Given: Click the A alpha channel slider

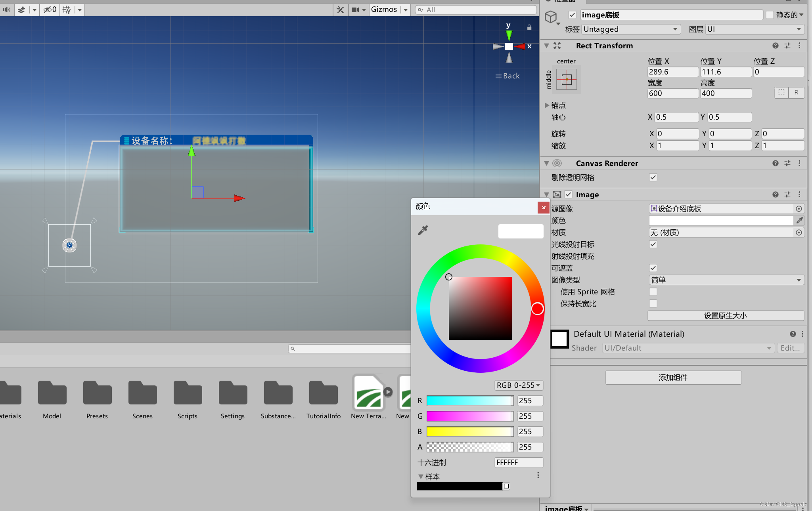Looking at the screenshot, I should click(470, 447).
